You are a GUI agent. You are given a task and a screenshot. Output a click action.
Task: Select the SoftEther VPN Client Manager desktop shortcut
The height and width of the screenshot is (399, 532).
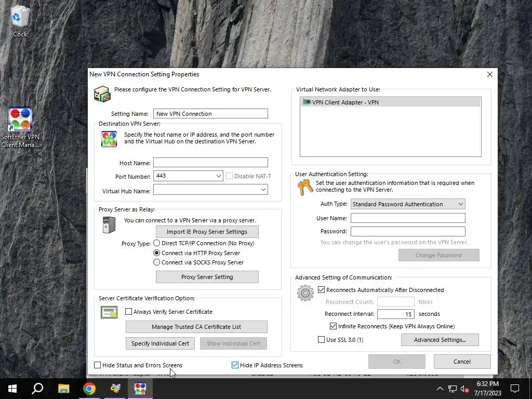tap(20, 128)
